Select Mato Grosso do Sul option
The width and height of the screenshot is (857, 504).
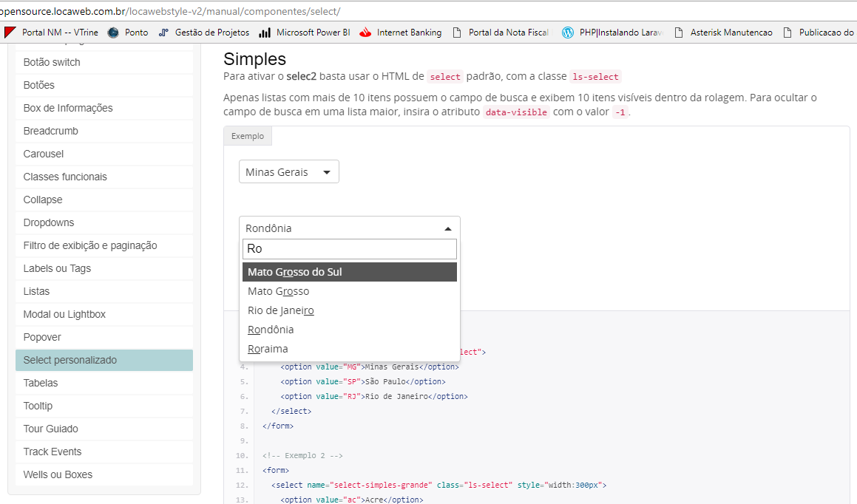tap(349, 272)
